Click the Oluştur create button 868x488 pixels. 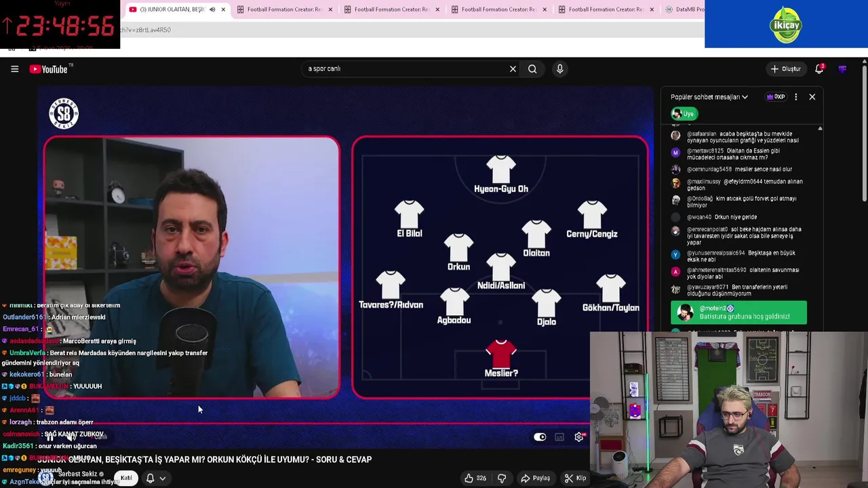(785, 68)
